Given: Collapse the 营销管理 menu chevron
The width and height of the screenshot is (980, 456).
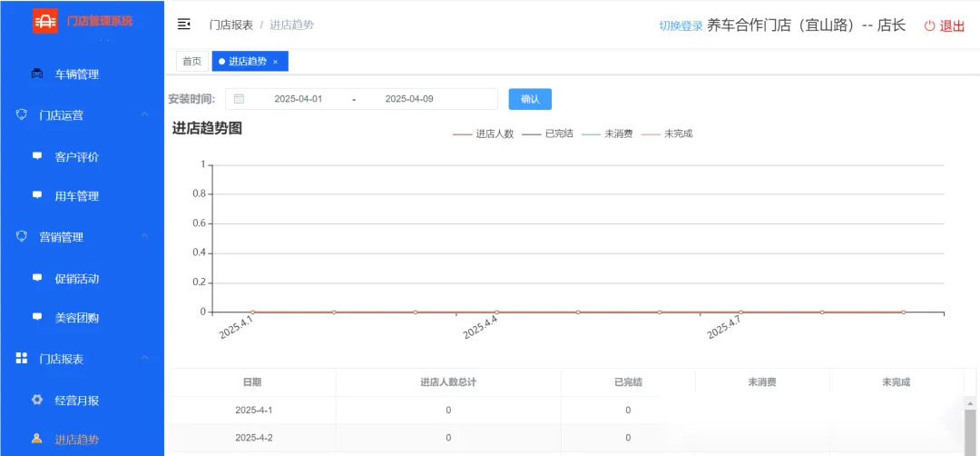Looking at the screenshot, I should tap(144, 236).
